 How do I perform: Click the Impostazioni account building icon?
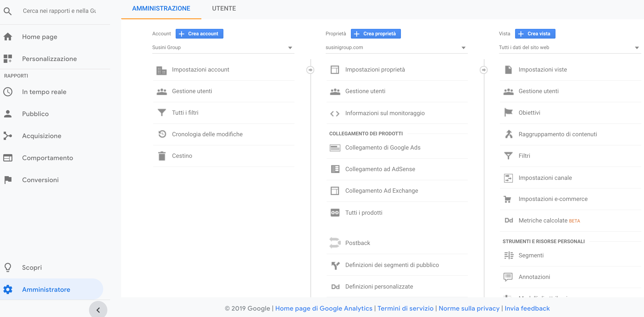(x=161, y=70)
